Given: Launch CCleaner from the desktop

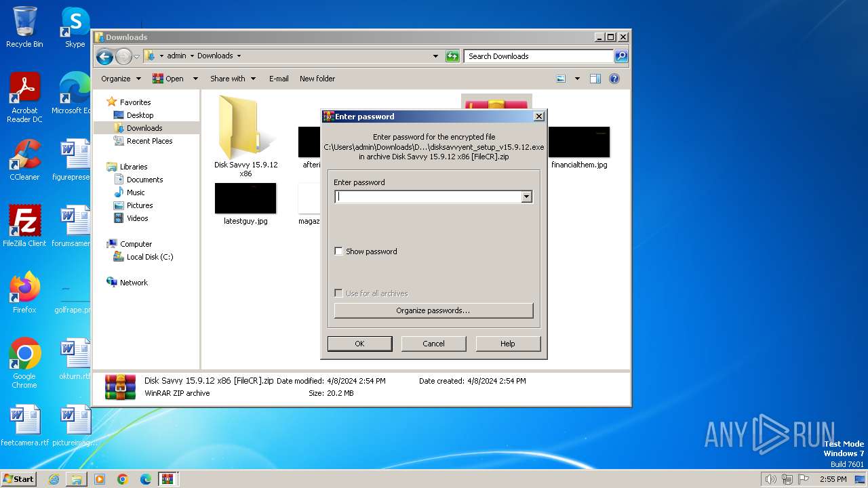Looking at the screenshot, I should point(24,160).
